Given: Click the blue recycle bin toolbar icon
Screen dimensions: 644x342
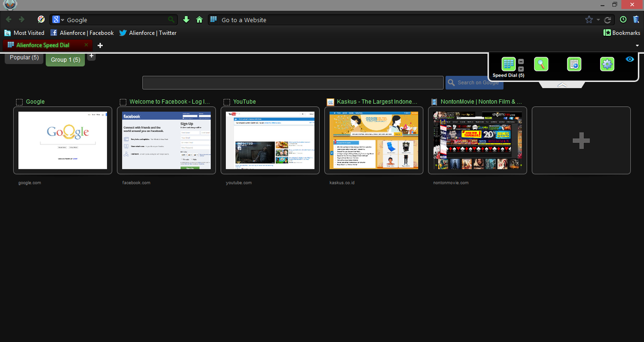Looking at the screenshot, I should pyautogui.click(x=636, y=20).
